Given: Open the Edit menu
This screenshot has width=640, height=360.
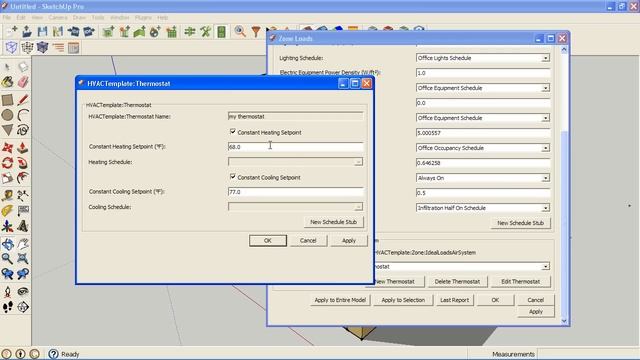Looking at the screenshot, I should (x=21, y=18).
